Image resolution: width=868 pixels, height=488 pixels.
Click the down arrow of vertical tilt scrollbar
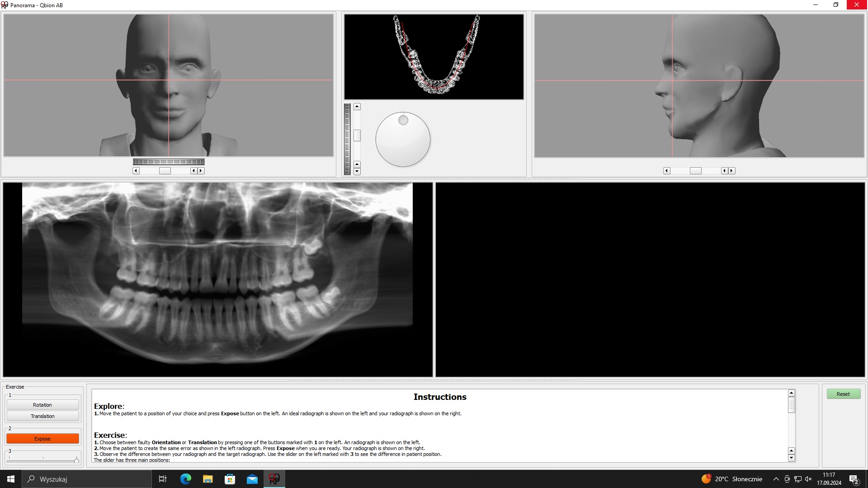(x=357, y=172)
